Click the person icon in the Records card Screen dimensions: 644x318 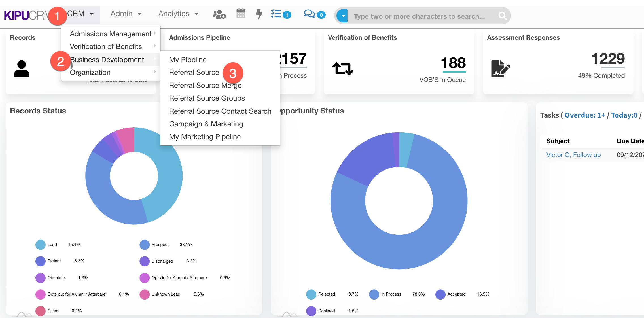(21, 68)
